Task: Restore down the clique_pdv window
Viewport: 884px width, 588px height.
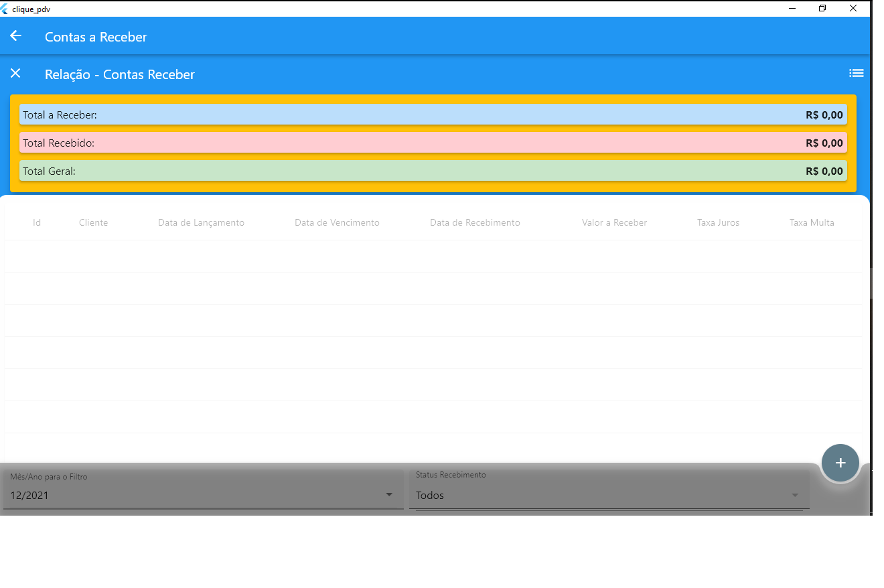Action: click(x=822, y=9)
